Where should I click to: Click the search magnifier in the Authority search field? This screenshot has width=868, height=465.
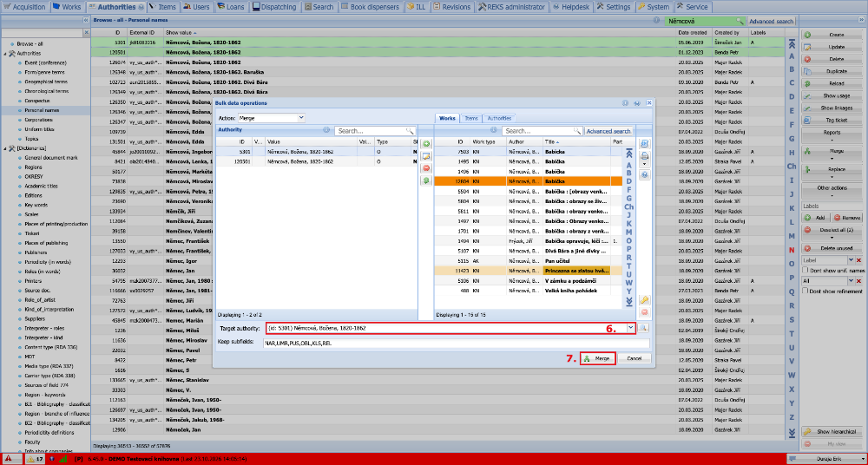click(409, 131)
